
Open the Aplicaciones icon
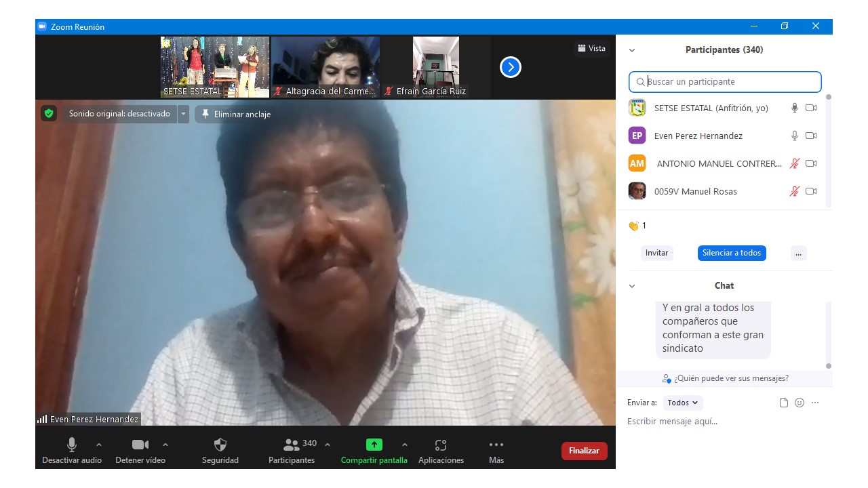441,445
